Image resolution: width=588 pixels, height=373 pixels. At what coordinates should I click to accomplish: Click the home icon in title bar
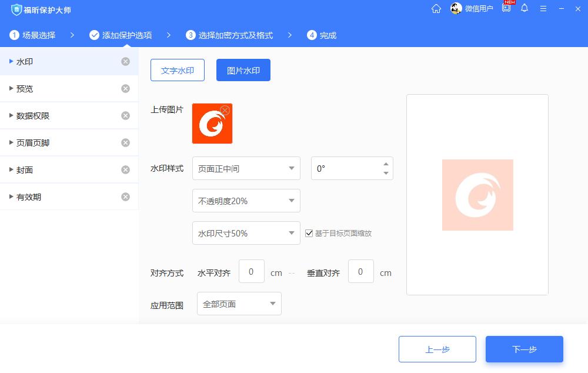click(436, 9)
